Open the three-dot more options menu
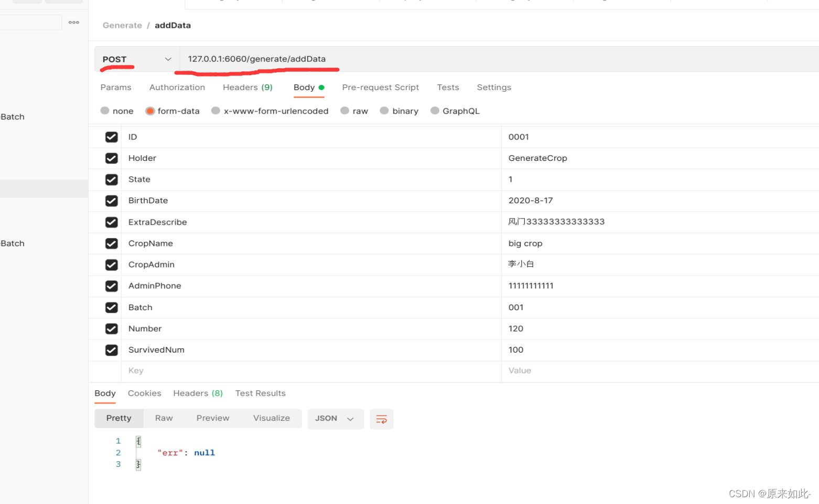Image resolution: width=819 pixels, height=504 pixels. 74,23
